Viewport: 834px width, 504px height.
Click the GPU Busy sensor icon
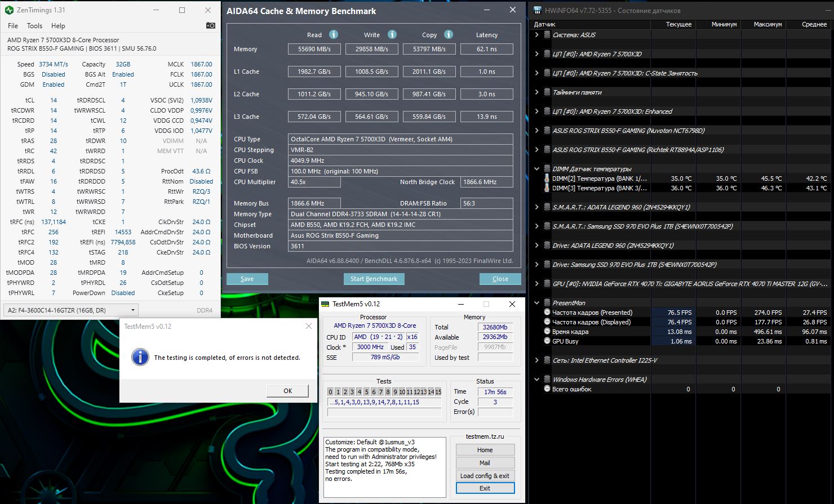click(x=547, y=341)
